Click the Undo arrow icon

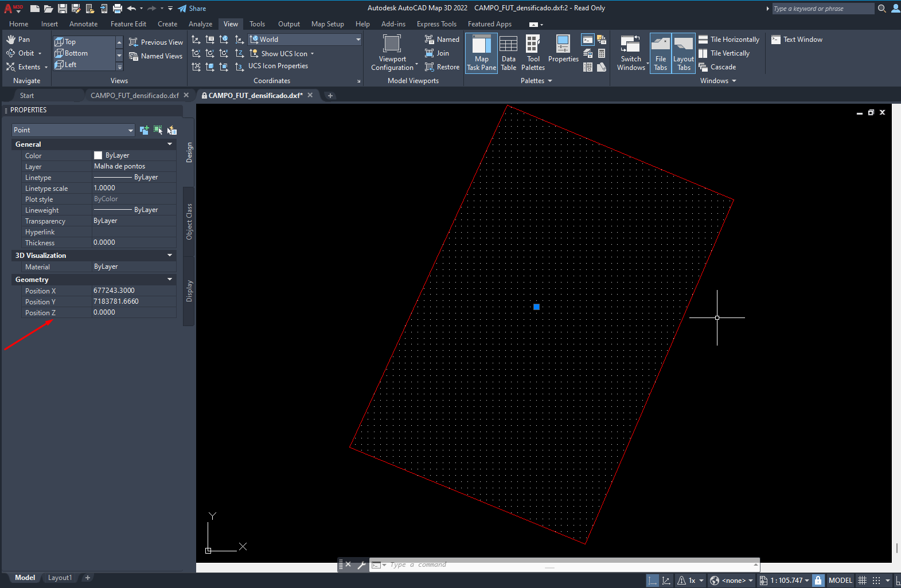pyautogui.click(x=131, y=9)
